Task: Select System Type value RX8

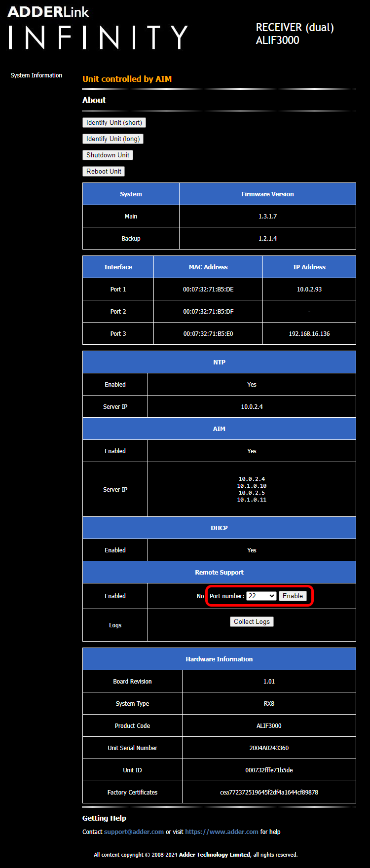Action: tap(269, 703)
